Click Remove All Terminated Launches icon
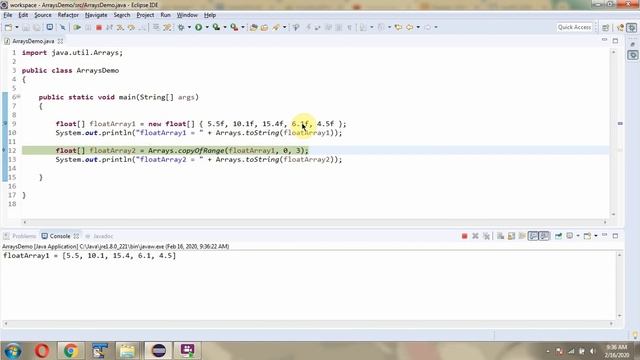The image size is (640, 360). [x=486, y=236]
